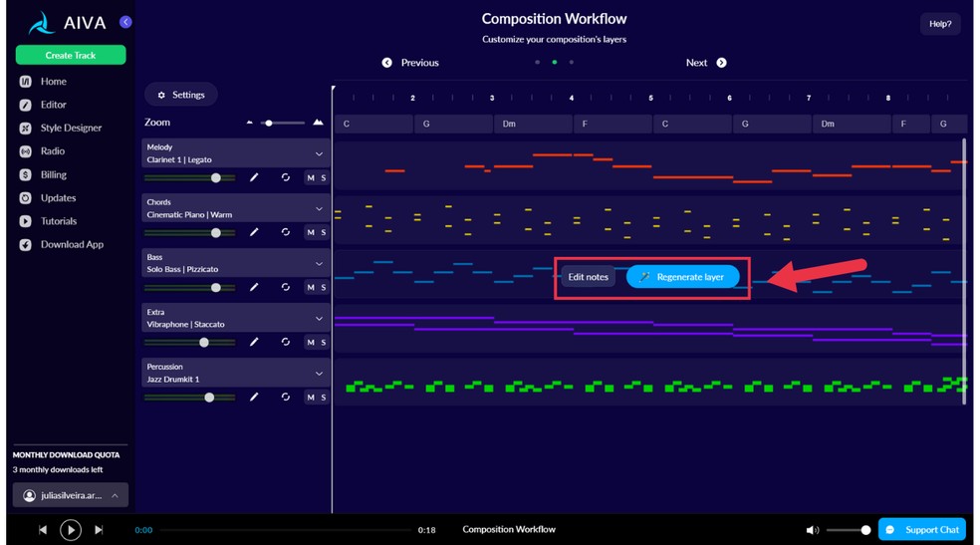Click Regenerate layer button
Viewport: 980px width, 545px height.
682,277
